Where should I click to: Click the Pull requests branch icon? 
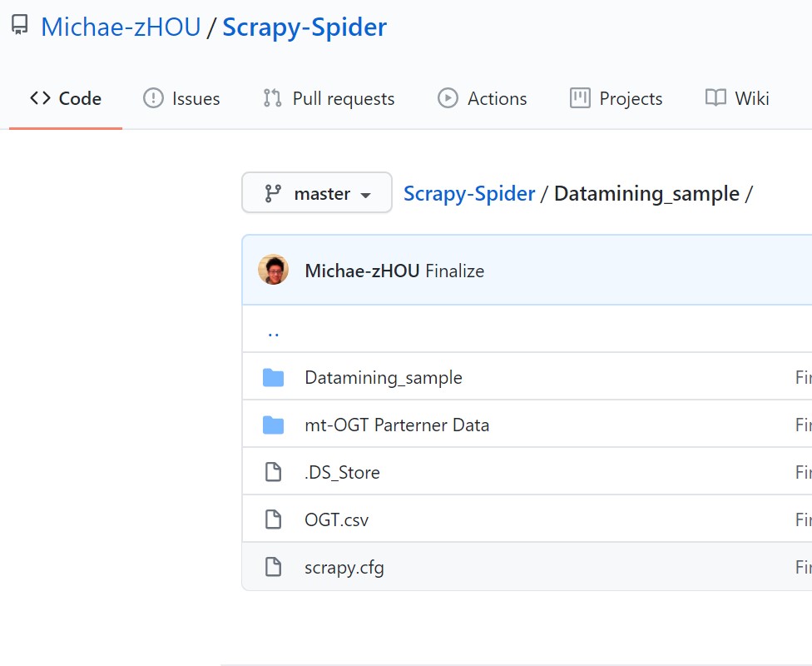tap(272, 98)
